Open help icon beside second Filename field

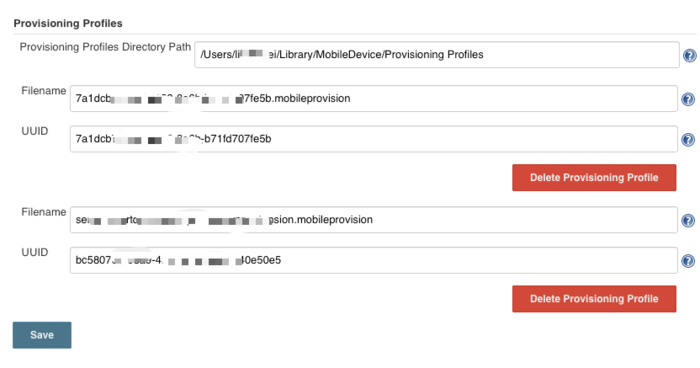688,221
